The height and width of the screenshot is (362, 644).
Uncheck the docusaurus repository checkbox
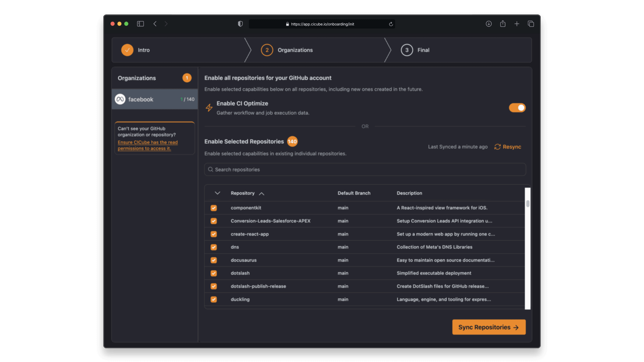[214, 260]
